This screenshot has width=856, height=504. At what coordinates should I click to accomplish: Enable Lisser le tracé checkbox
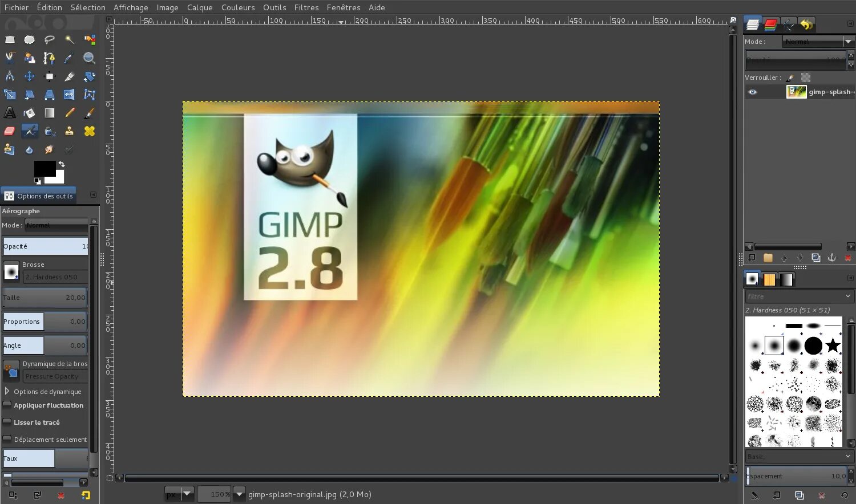click(7, 422)
